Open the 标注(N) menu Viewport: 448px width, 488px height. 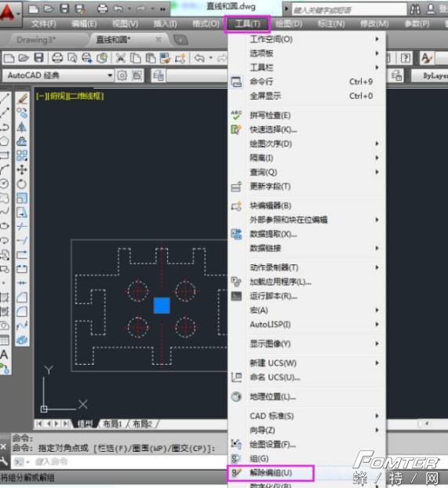pyautogui.click(x=331, y=24)
